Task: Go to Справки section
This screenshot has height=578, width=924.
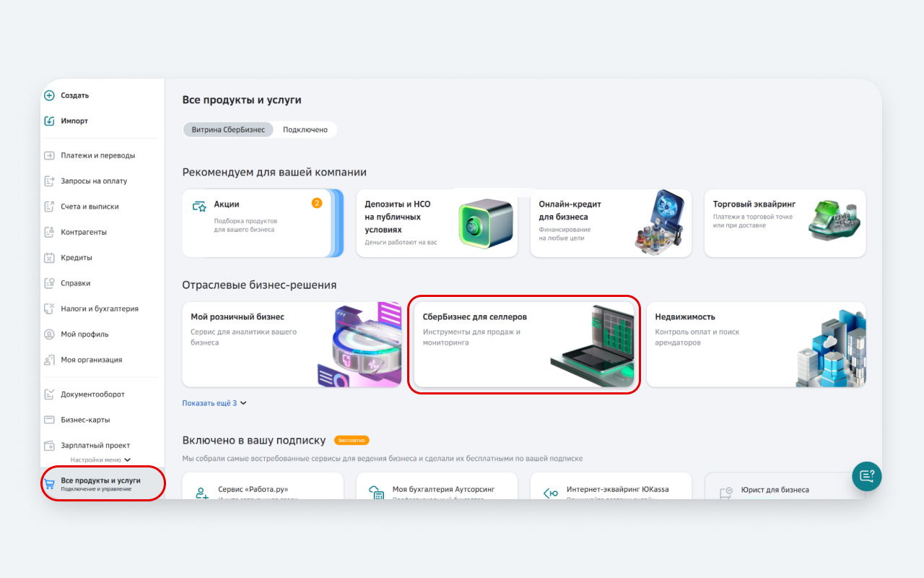Action: pyautogui.click(x=75, y=283)
